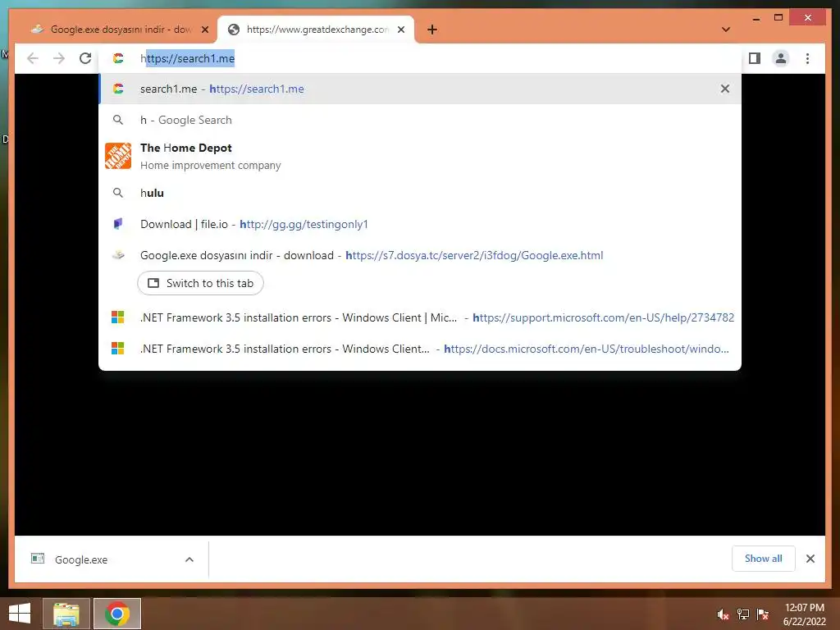Switch to the greatdexchange.com tab
Screen dimensions: 840x630
(316, 30)
